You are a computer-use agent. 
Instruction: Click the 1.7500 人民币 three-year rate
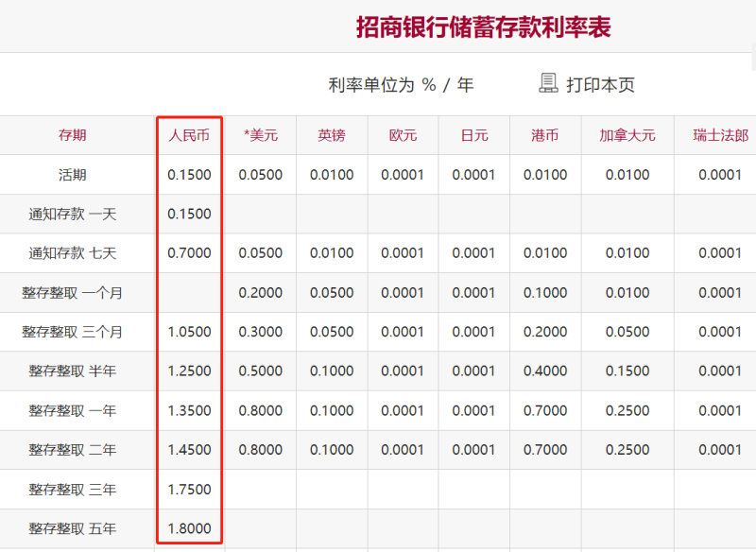(x=189, y=490)
